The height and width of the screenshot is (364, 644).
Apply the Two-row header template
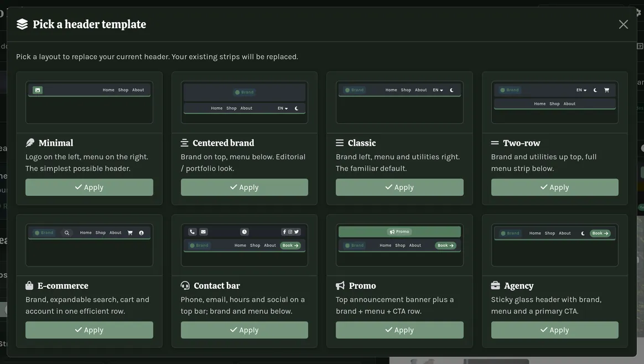click(x=555, y=188)
